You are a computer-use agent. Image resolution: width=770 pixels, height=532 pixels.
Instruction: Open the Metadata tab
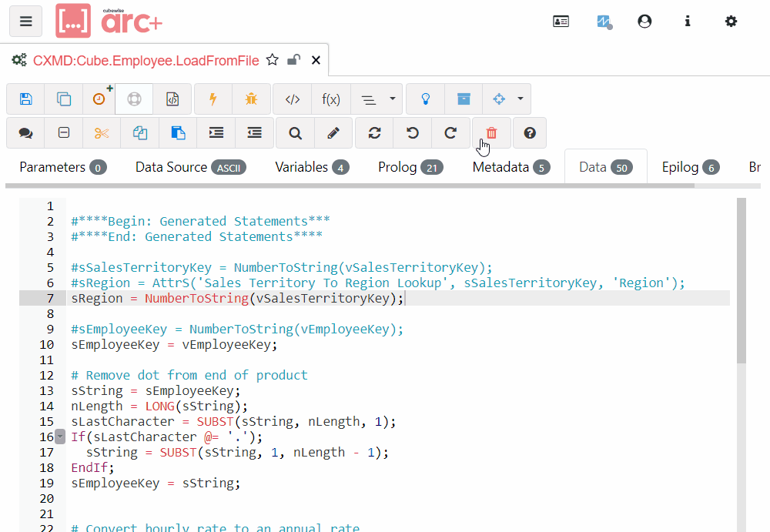[x=511, y=167]
